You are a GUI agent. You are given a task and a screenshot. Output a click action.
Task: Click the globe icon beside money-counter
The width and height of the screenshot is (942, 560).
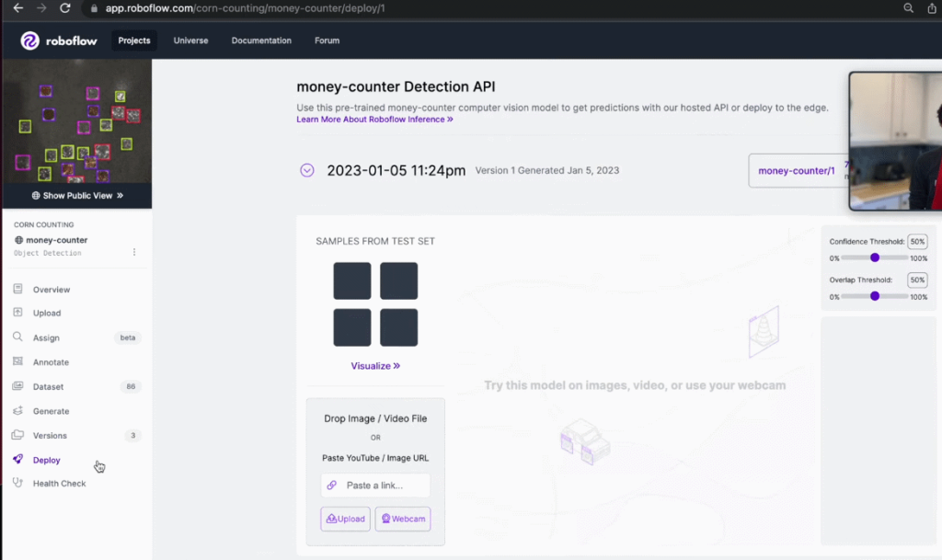(18, 240)
